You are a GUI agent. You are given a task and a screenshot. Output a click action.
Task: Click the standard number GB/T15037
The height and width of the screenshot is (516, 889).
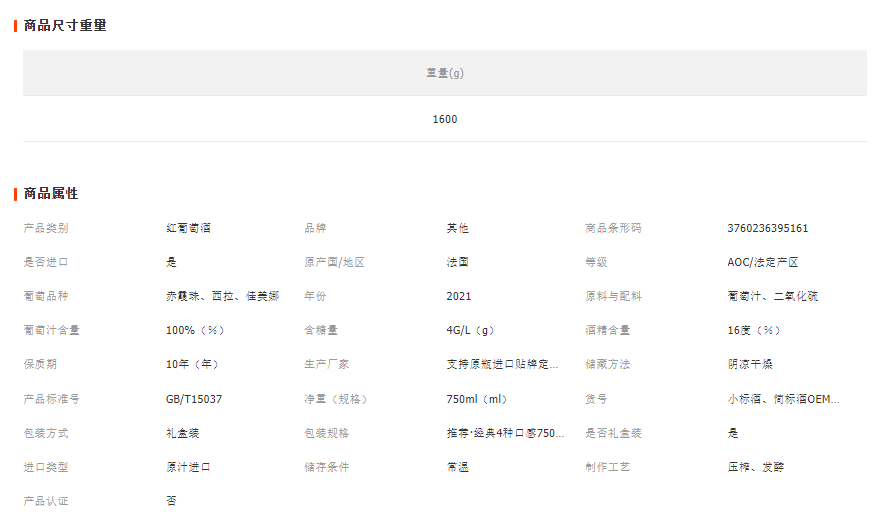(x=194, y=399)
